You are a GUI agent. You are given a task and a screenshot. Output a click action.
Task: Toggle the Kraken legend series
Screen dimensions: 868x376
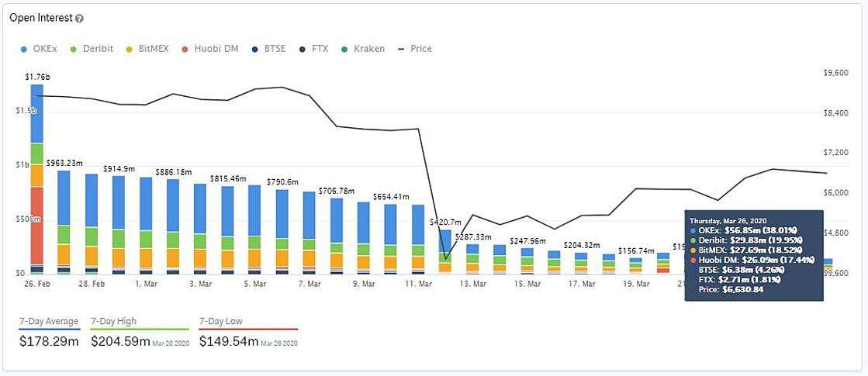tap(362, 49)
